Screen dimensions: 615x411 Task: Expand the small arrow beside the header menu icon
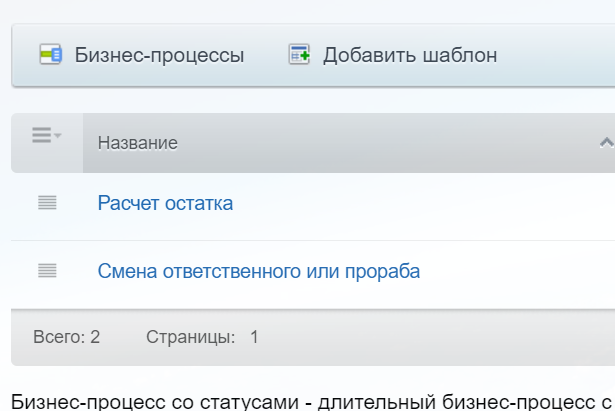[x=57, y=135]
